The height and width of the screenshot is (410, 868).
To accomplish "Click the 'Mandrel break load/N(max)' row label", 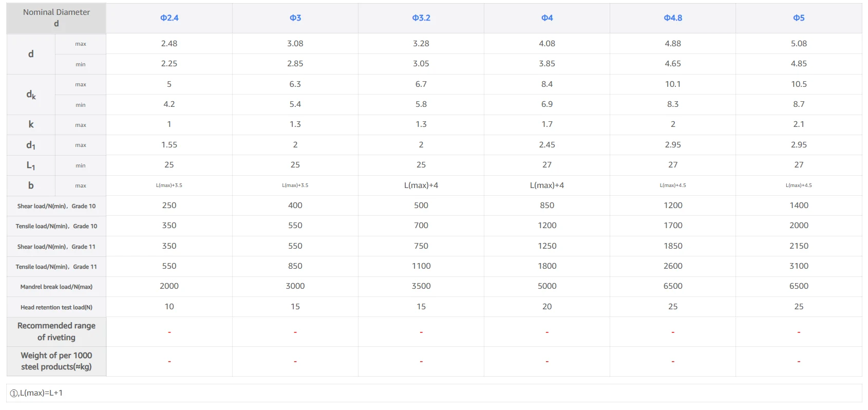I will 56,287.
